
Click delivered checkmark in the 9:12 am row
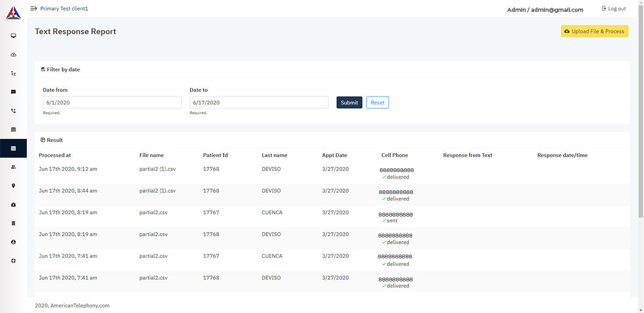pyautogui.click(x=384, y=177)
